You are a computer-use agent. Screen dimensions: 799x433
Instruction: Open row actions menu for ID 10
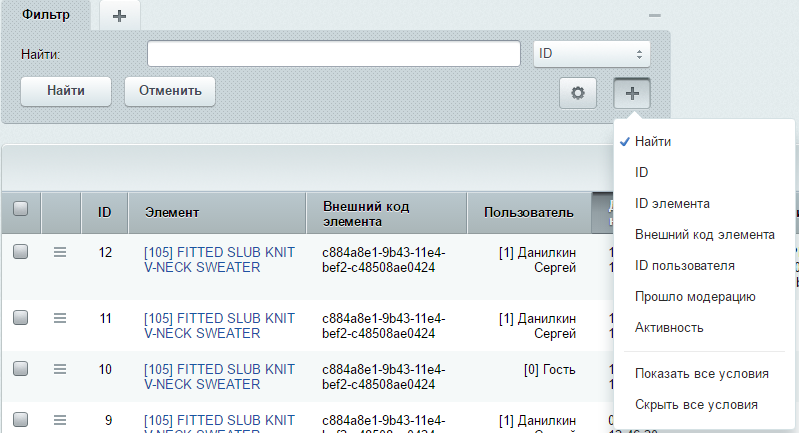(x=60, y=369)
